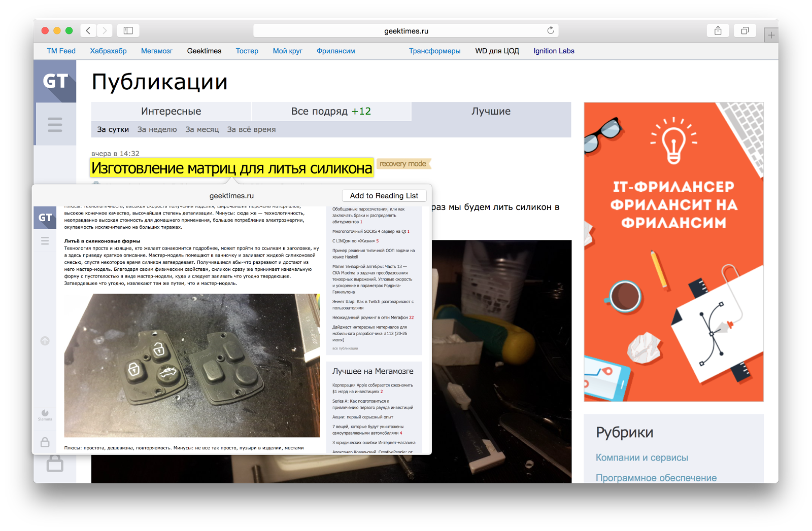Open the Share menu icon
Screen dimensions: 812x531
coord(718,30)
